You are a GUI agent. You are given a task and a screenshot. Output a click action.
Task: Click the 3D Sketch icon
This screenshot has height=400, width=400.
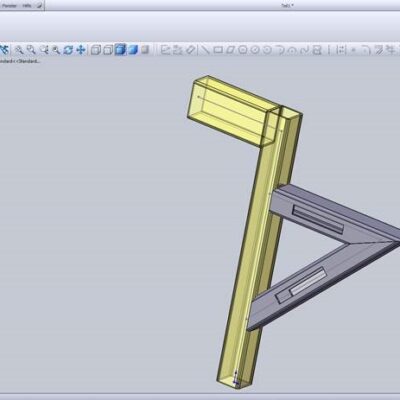(x=177, y=50)
